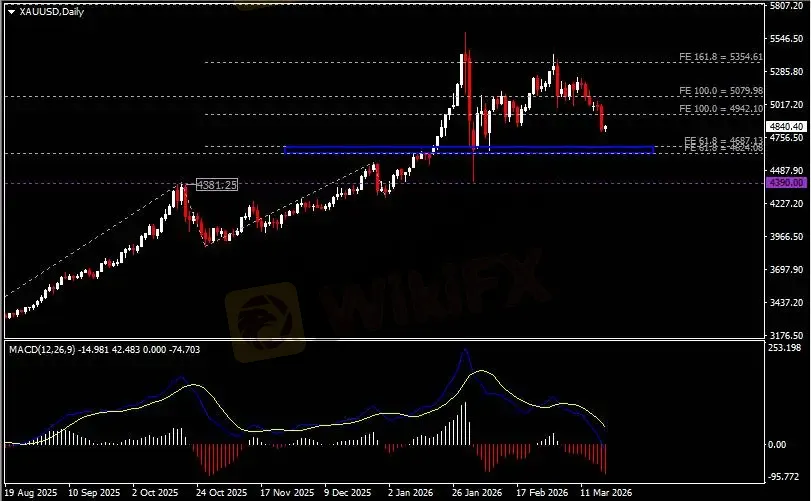Click the 5807.20 price scale value
811x501 pixels.
[x=786, y=6]
